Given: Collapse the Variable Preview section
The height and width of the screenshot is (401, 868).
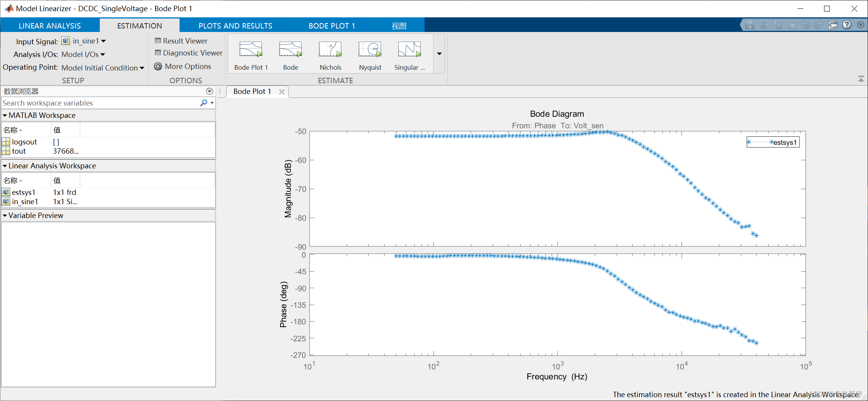Looking at the screenshot, I should [5, 215].
